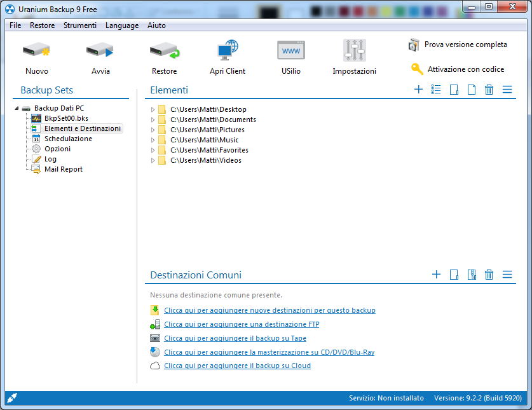Select BkpSet00.bks in tree

(66, 118)
